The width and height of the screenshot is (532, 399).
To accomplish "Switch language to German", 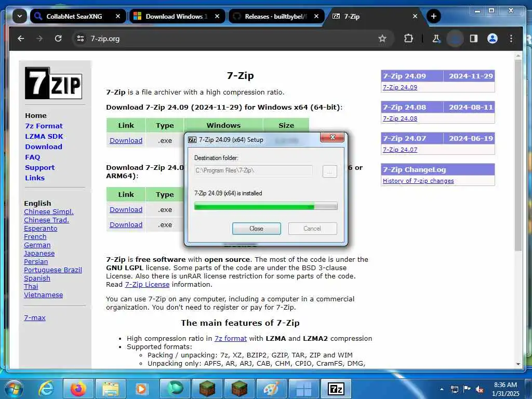I will pos(37,245).
